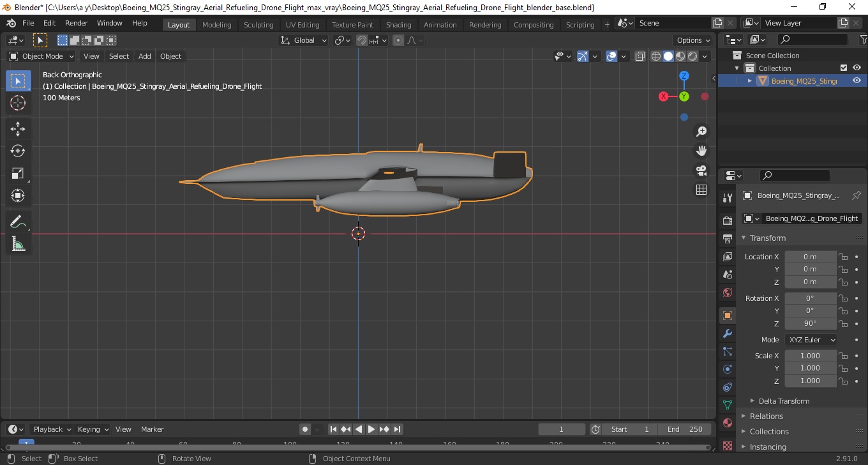Viewport: 868px width, 465px height.
Task: Open the Playback dropdown
Action: point(52,429)
